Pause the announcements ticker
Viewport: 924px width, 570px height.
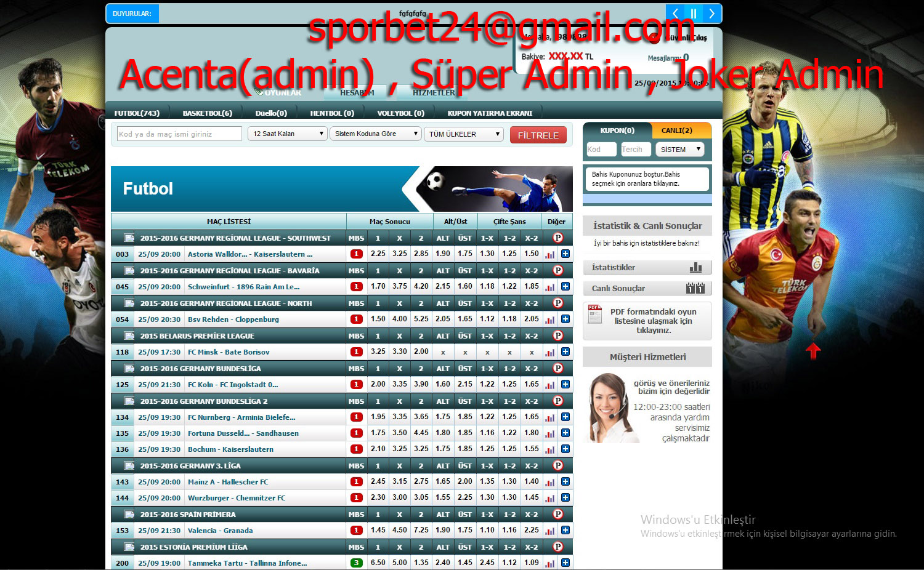pos(694,14)
